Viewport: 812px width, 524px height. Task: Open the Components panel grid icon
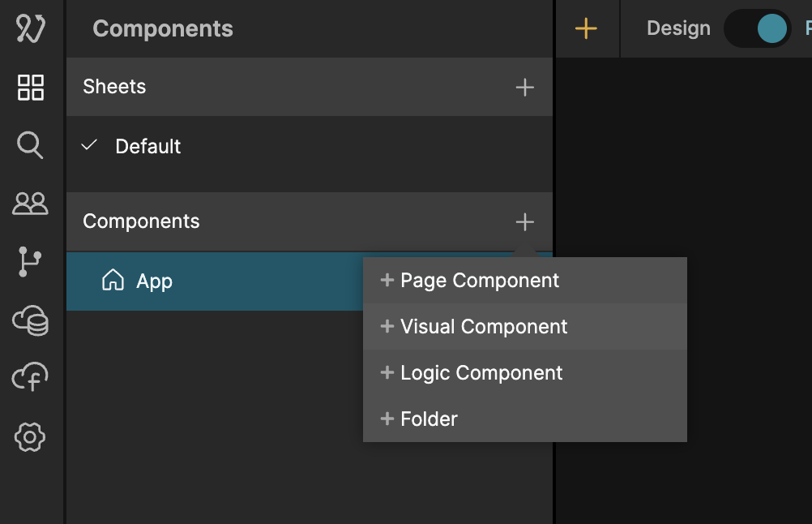click(31, 88)
